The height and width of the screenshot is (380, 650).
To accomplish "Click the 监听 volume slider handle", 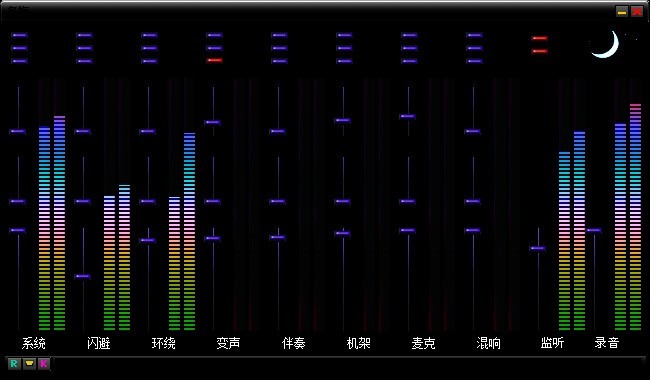I will 538,249.
